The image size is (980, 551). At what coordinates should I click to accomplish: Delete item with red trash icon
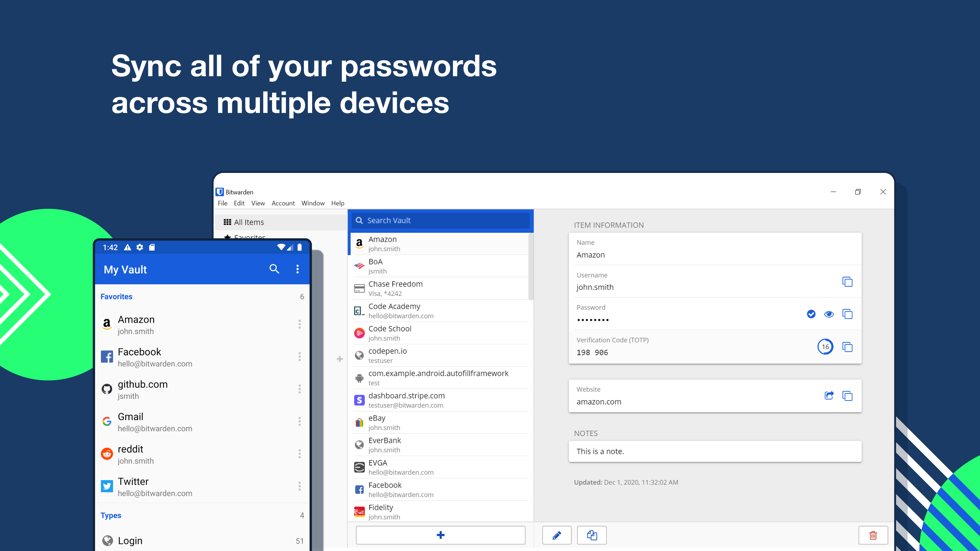pos(873,535)
